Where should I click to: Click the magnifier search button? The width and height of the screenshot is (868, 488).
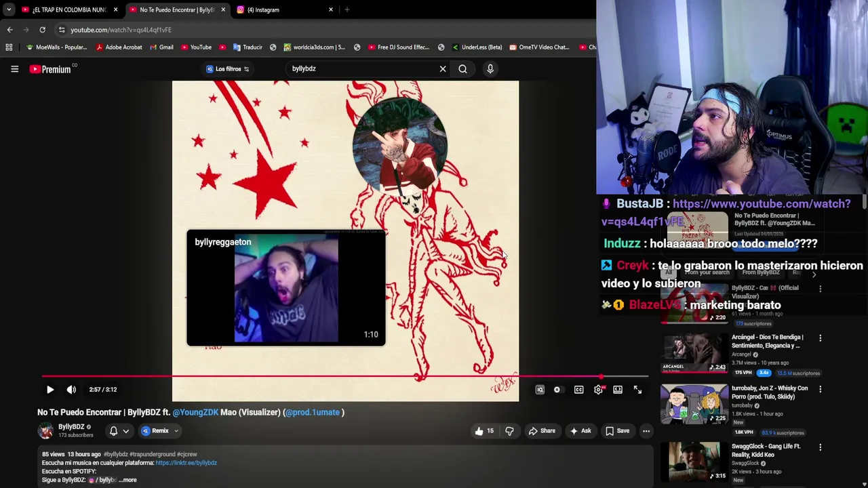(x=462, y=68)
